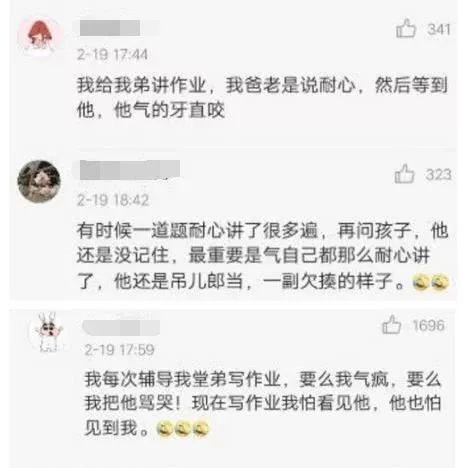Tap the blurred username of third commenter
This screenshot has width=463, height=468.
pos(121,327)
